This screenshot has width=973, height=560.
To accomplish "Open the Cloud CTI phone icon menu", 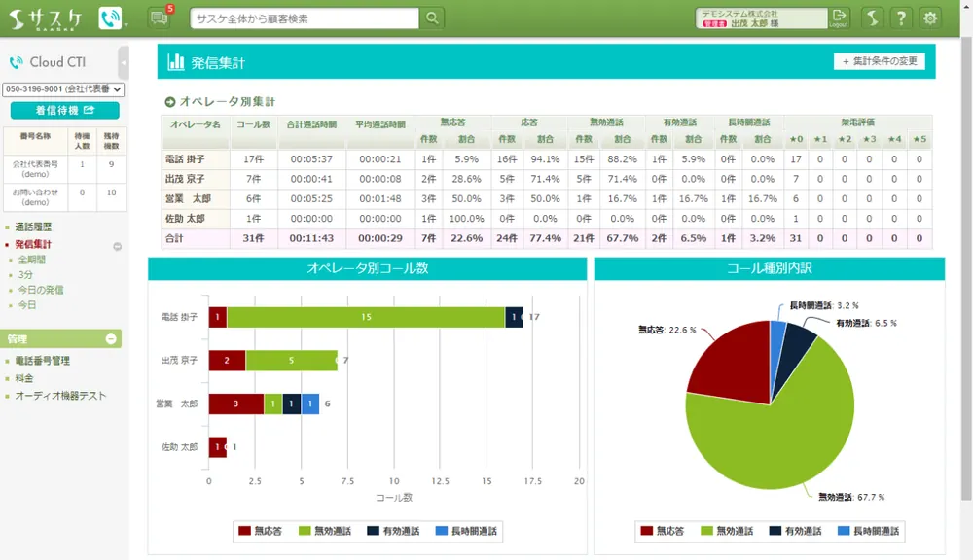I will coord(111,18).
